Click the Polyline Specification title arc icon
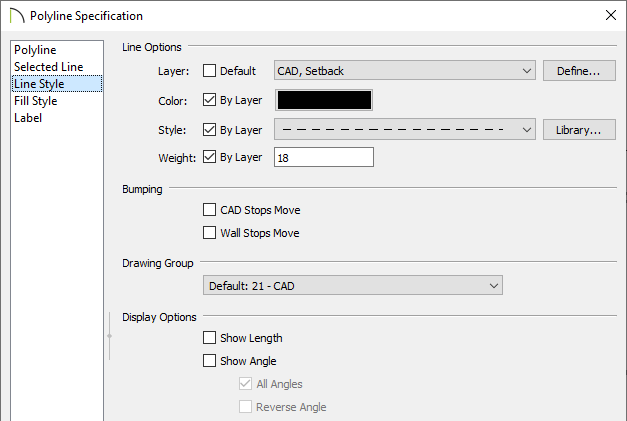The height and width of the screenshot is (421, 627). pos(17,16)
